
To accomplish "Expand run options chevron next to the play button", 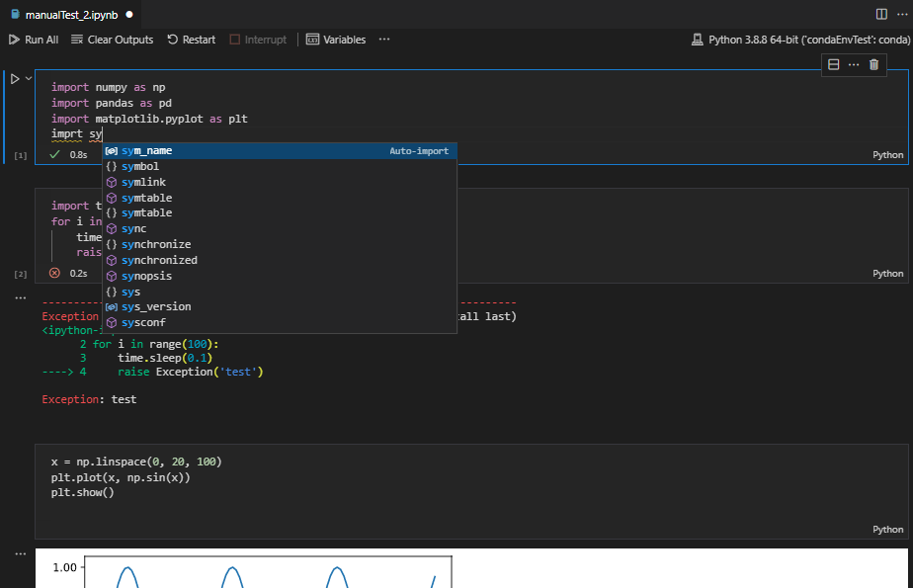I will [27, 77].
